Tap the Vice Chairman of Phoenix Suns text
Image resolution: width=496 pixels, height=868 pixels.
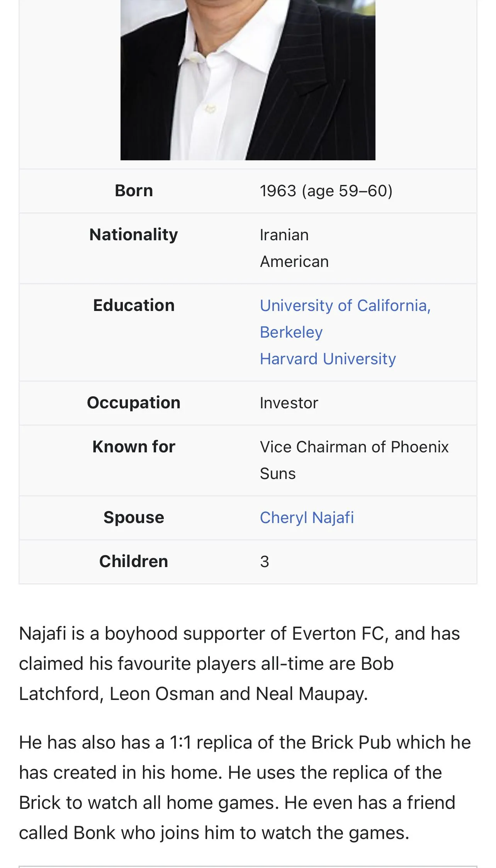point(354,447)
